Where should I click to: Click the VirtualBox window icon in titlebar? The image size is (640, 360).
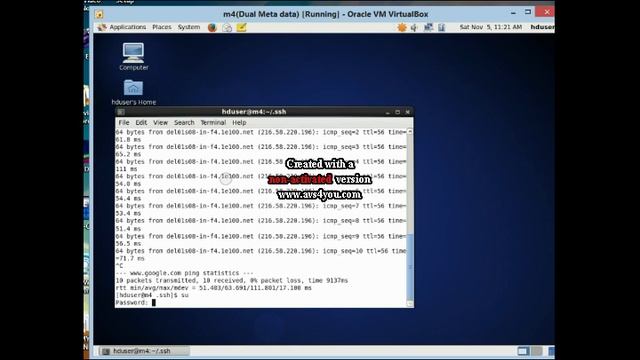point(99,14)
